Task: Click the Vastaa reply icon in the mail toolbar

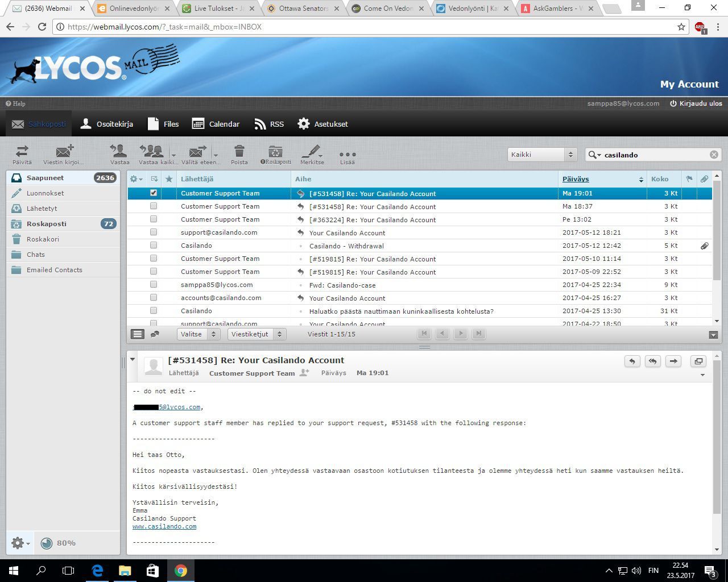Action: [x=119, y=151]
